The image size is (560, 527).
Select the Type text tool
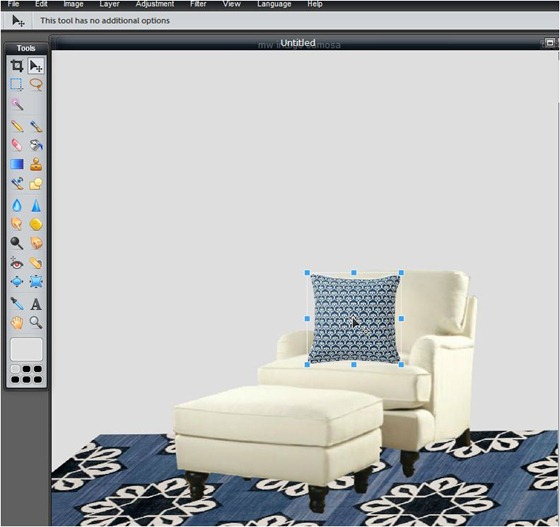click(x=36, y=304)
